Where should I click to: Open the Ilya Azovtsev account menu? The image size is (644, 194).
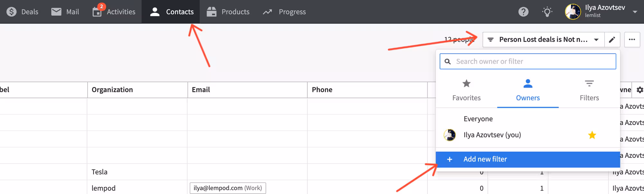(x=601, y=12)
